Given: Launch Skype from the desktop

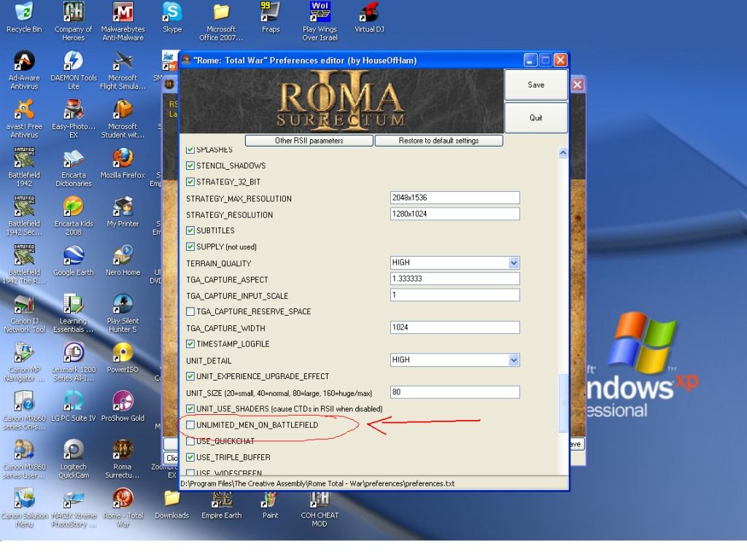Looking at the screenshot, I should (172, 13).
